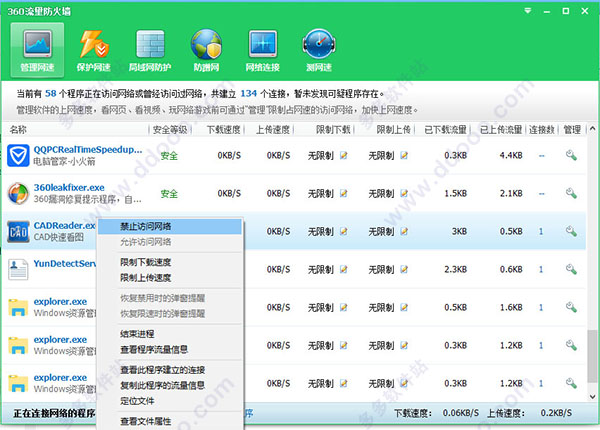The width and height of the screenshot is (600, 430).
Task: Click the 360leakfixer.exe app icon
Action: tap(18, 194)
